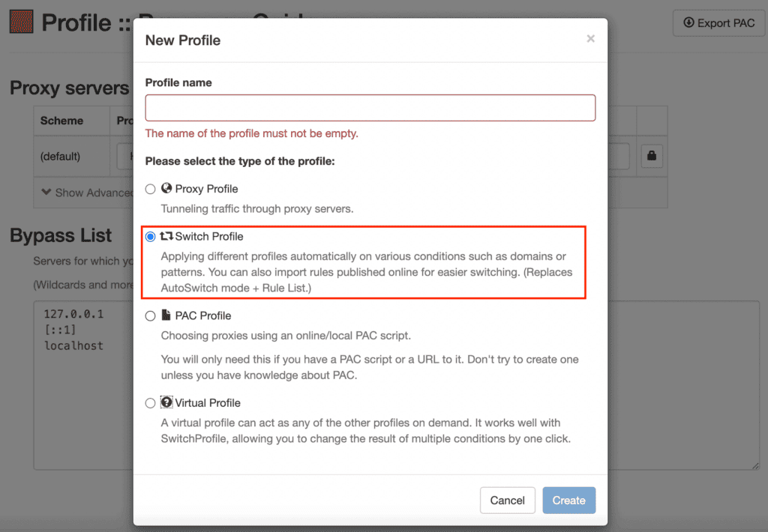The width and height of the screenshot is (768, 532).
Task: Click the (default) scheme cell
Action: coord(60,156)
